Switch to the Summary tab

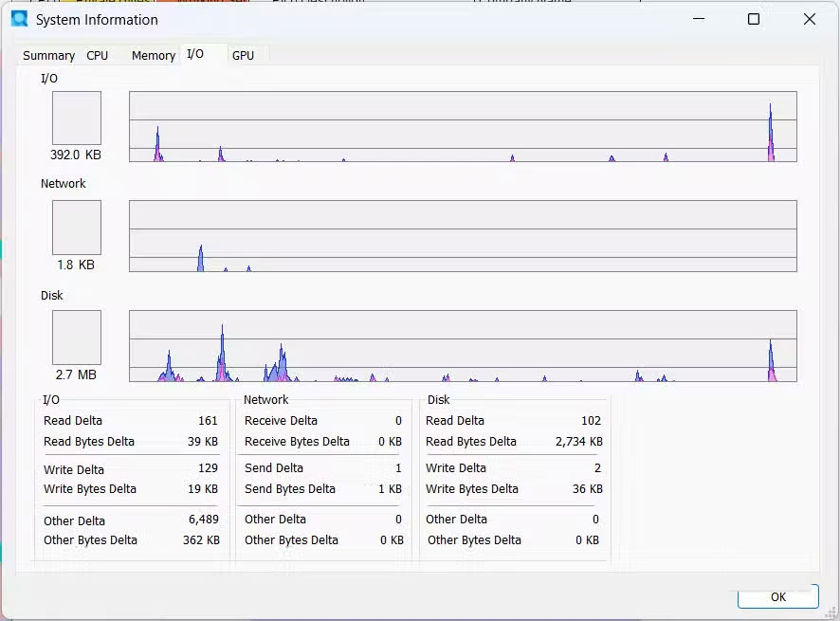point(48,55)
